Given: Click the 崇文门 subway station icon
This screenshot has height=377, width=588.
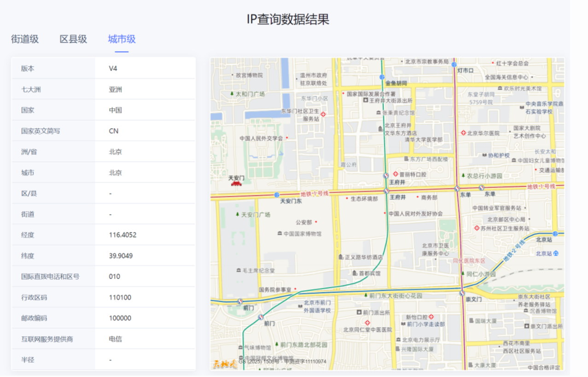Looking at the screenshot, I should 462,293.
